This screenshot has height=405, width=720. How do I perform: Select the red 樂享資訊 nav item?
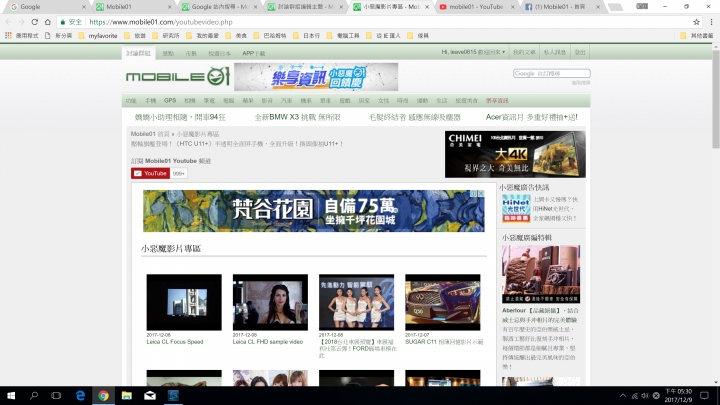tap(497, 101)
